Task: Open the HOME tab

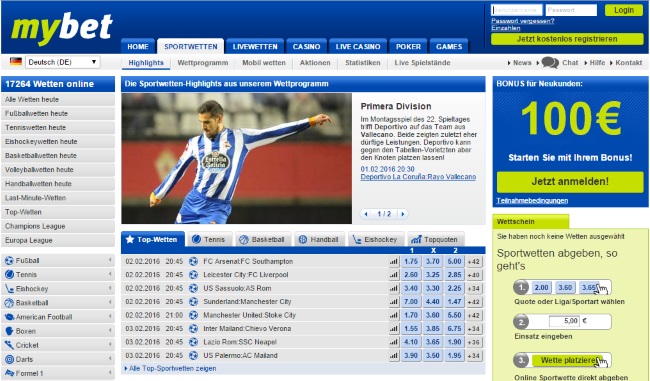Action: (138, 46)
